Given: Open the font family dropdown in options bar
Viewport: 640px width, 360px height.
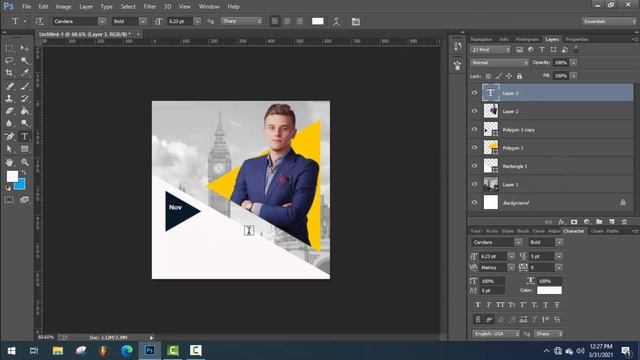Looking at the screenshot, I should pyautogui.click(x=102, y=21).
